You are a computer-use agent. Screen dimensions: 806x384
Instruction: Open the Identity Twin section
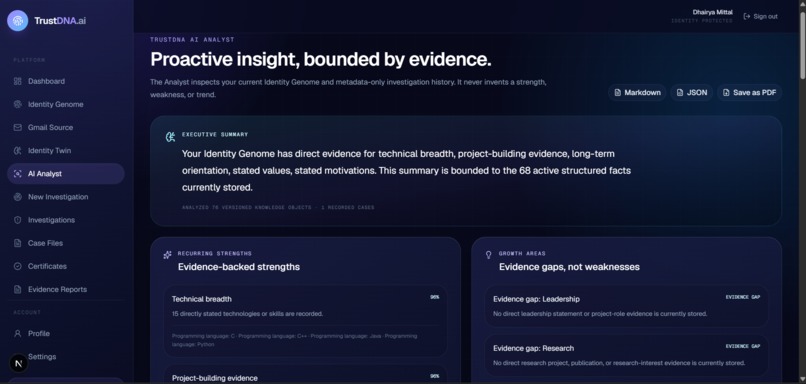[x=66, y=151]
